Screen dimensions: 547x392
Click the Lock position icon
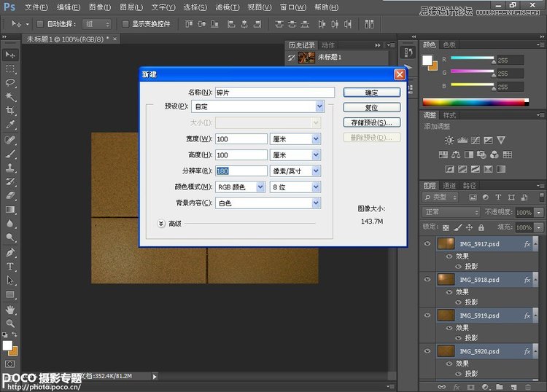(469, 227)
